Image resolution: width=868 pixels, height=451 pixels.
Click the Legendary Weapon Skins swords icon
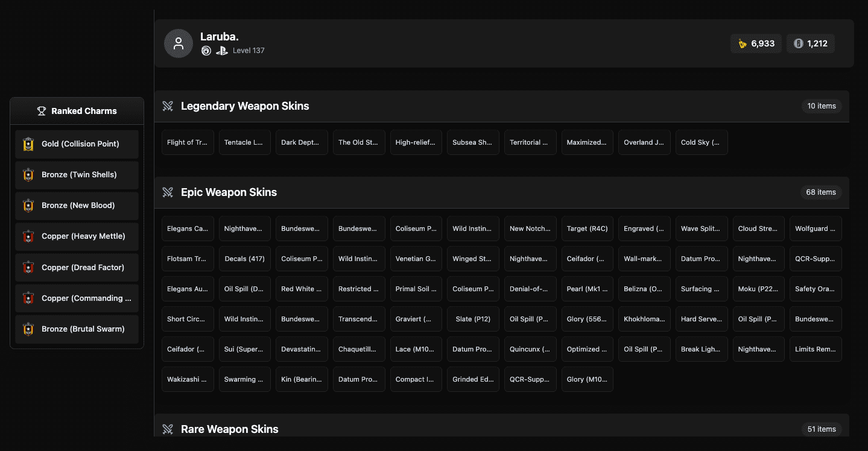[x=168, y=106]
